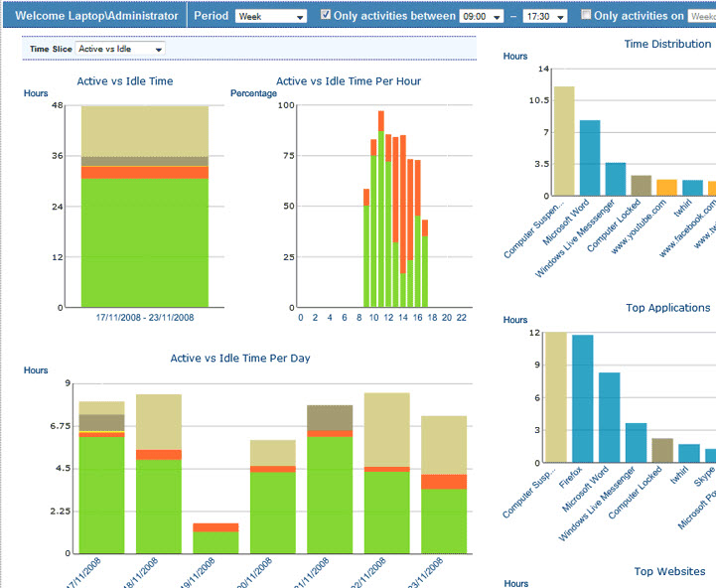Image resolution: width=716 pixels, height=588 pixels.
Task: Click the twhirl bar in Top Applications
Action: (689, 453)
